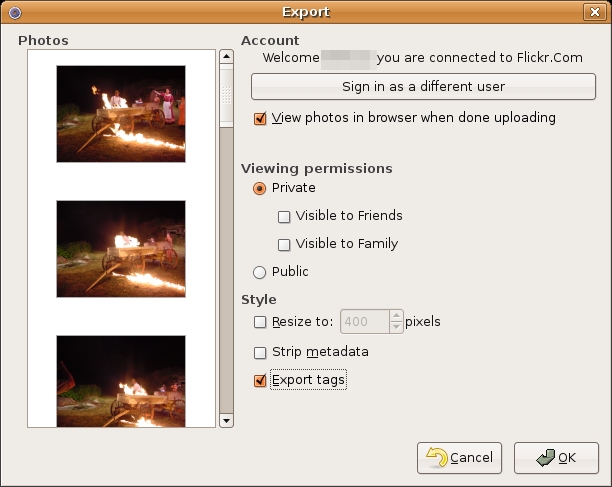612x487 pixels.
Task: Click the window menu icon in title bar
Action: tap(14, 12)
